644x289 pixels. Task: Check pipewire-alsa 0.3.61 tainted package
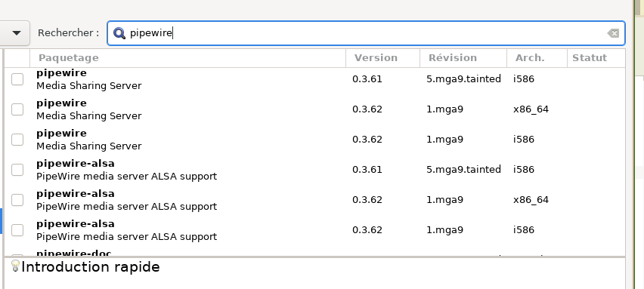tap(17, 170)
